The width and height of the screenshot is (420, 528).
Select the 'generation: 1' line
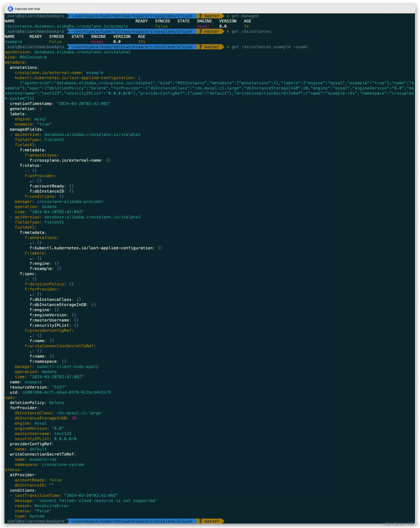point(26,109)
